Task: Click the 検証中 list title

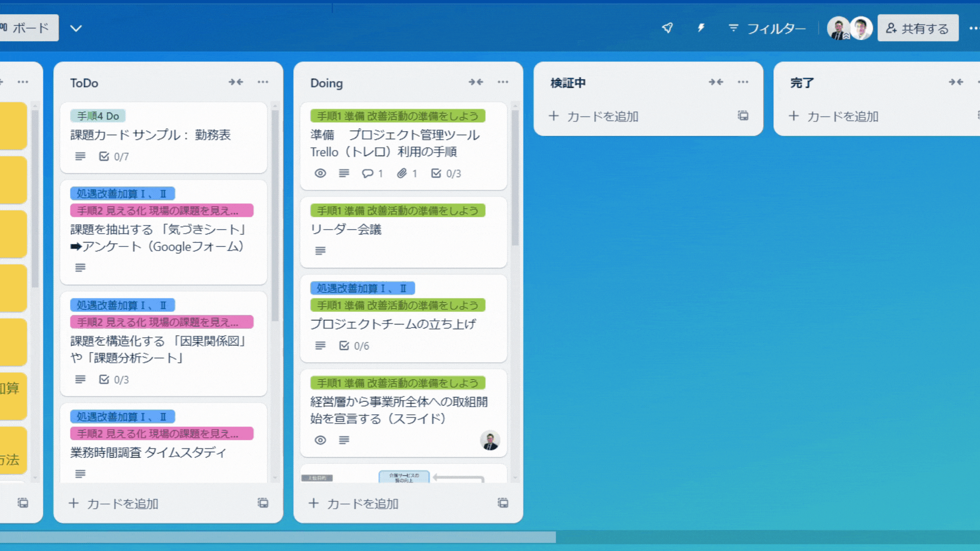Action: click(x=568, y=83)
